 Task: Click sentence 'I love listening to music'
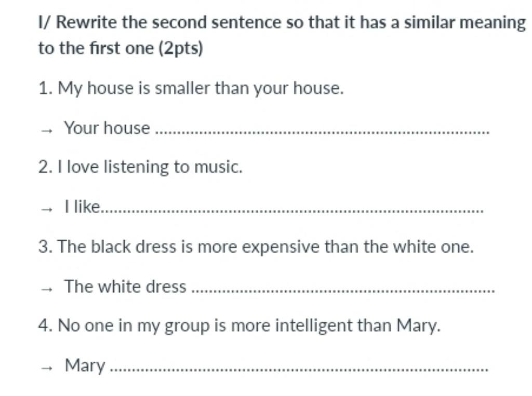(140, 167)
